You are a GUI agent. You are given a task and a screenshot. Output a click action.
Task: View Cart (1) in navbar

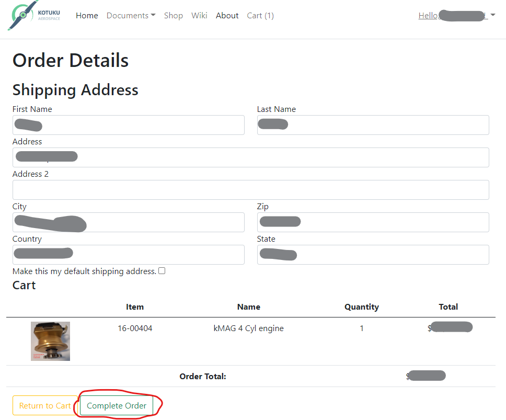(260, 16)
